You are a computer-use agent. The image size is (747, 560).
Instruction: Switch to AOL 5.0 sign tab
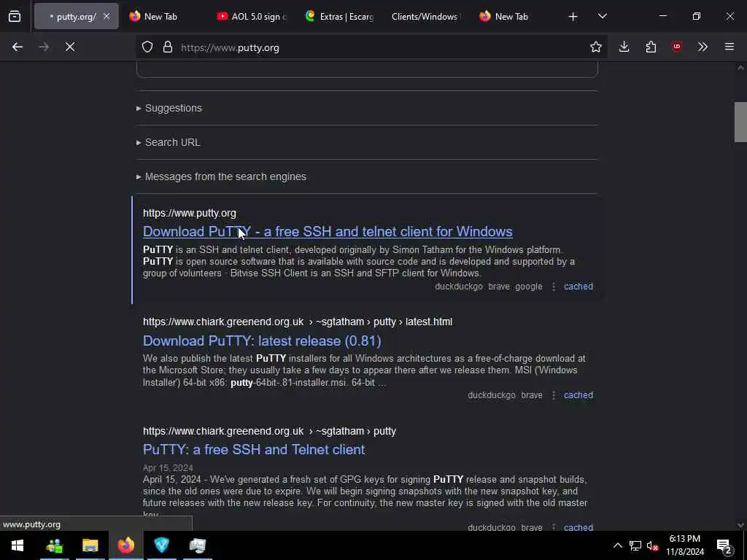tap(251, 16)
